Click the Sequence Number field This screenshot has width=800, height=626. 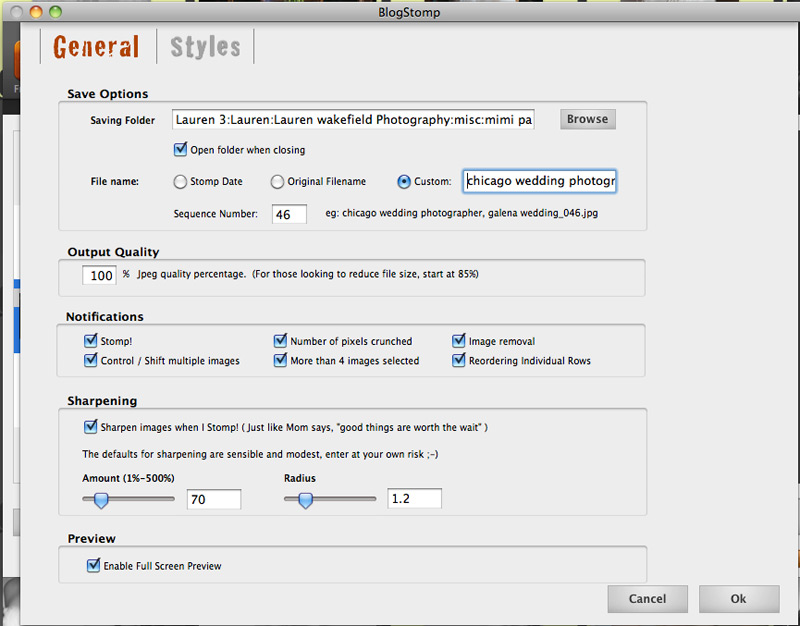click(289, 214)
